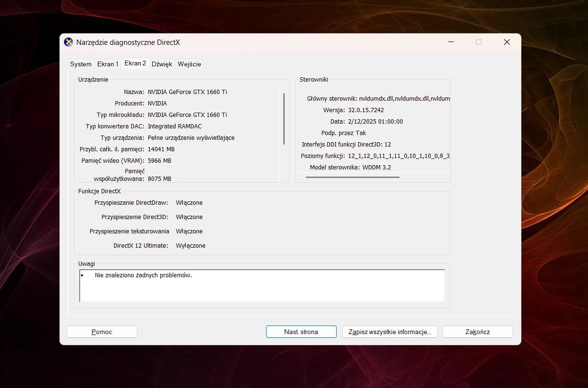Click the Podp. przez Tak value
Screen dimensions: 588x388
point(361,133)
